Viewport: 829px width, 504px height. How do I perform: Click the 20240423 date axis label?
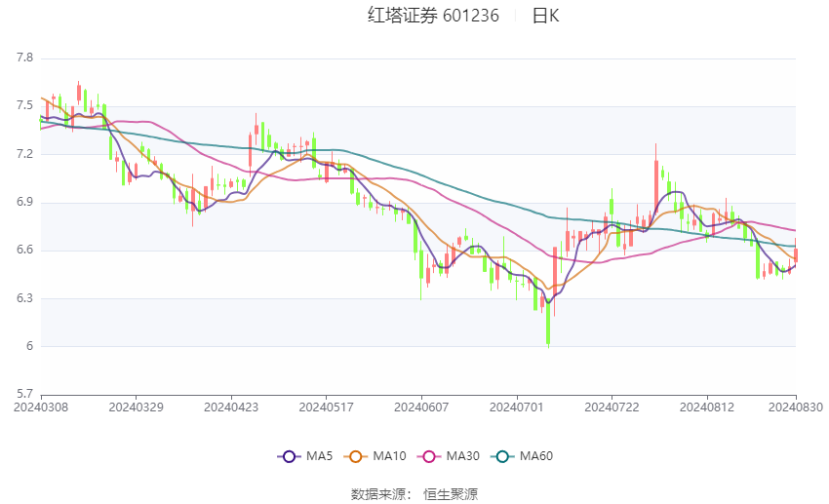pyautogui.click(x=230, y=406)
